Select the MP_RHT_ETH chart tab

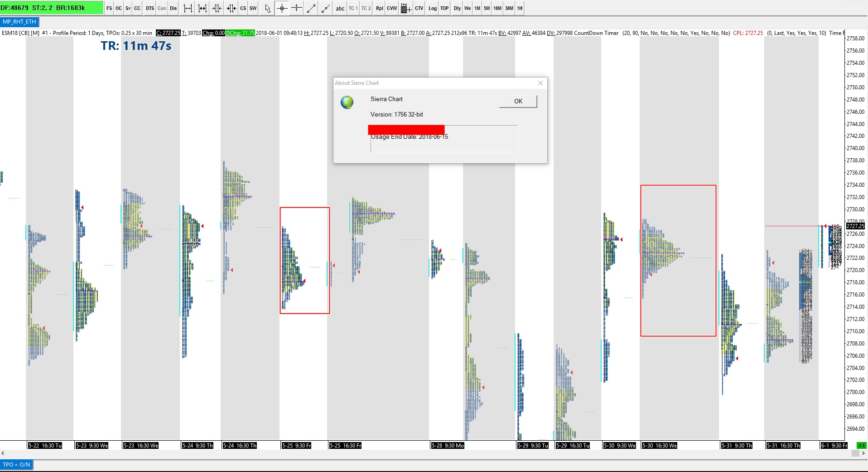tap(19, 22)
